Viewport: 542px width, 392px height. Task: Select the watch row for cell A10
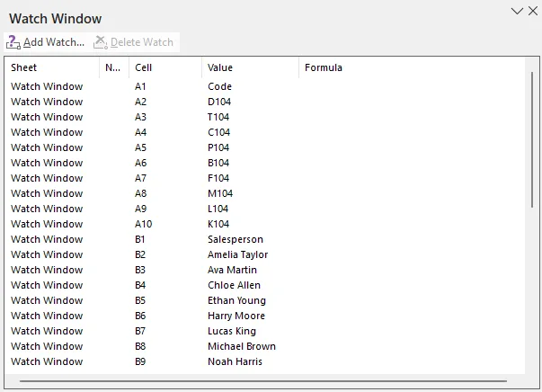[264, 224]
